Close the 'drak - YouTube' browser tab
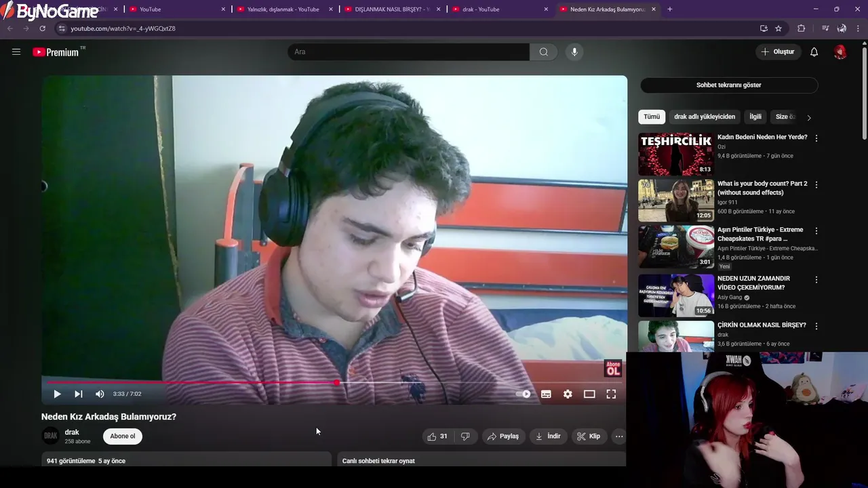Screen dimensions: 868x488 tap(546, 9)
